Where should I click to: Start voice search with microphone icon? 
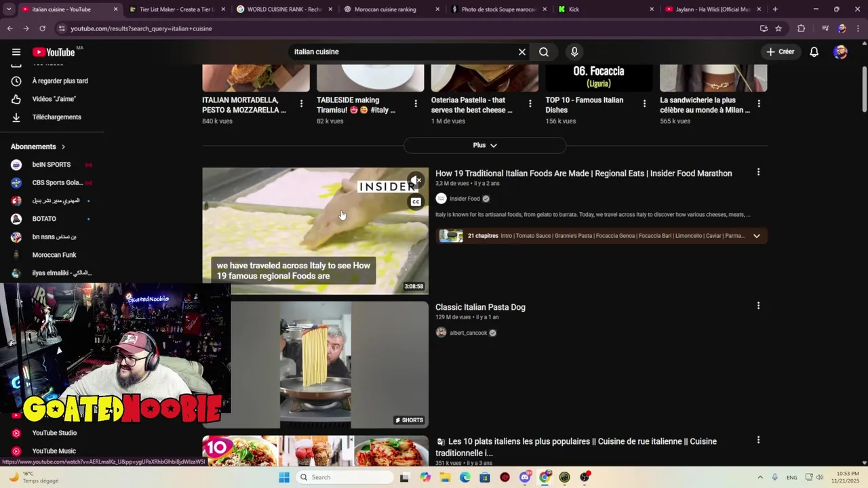tap(574, 52)
